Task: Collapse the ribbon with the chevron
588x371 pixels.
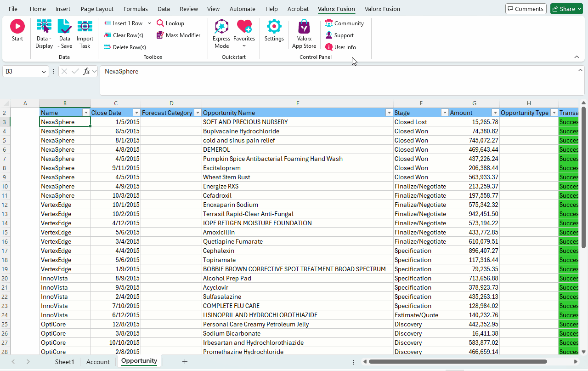Action: tap(577, 57)
